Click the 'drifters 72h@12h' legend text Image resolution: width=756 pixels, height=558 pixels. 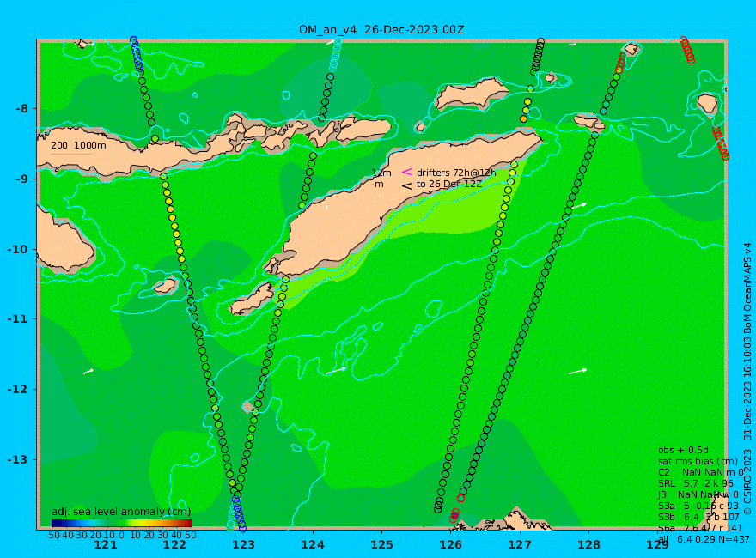pyautogui.click(x=456, y=173)
